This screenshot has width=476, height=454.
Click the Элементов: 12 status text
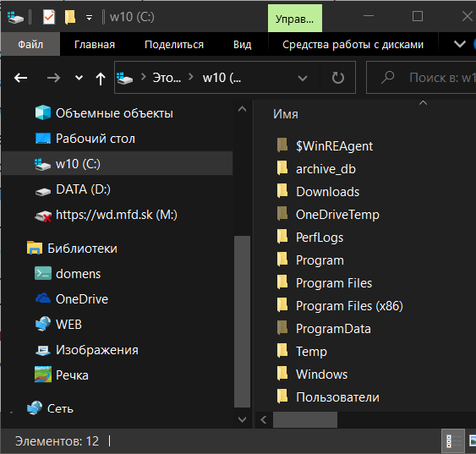57,441
